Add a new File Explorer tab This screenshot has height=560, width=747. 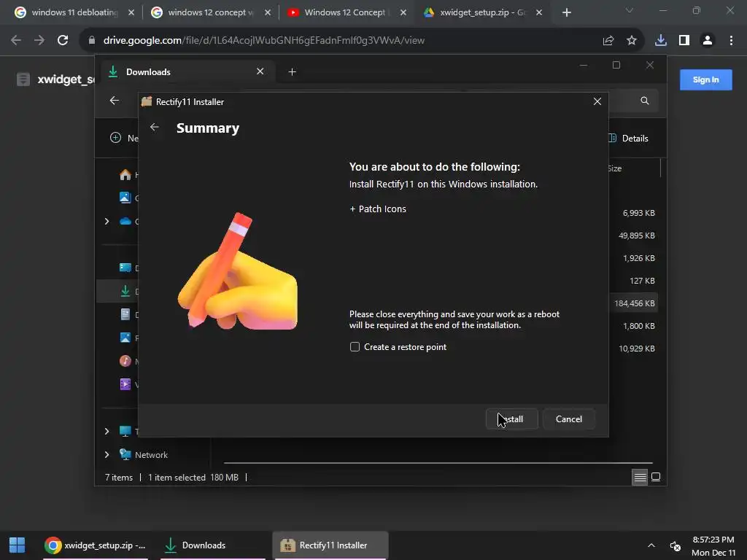pyautogui.click(x=292, y=72)
